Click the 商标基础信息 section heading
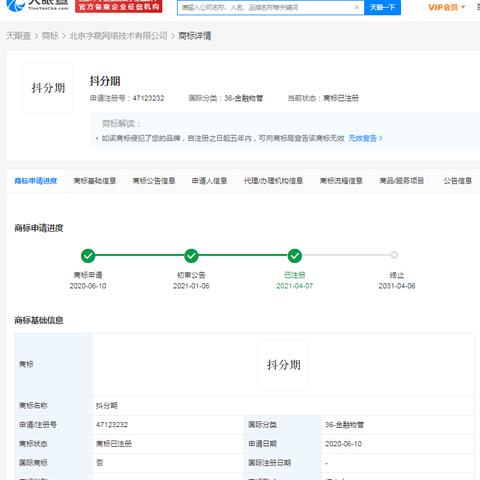480x480 pixels. [x=39, y=320]
